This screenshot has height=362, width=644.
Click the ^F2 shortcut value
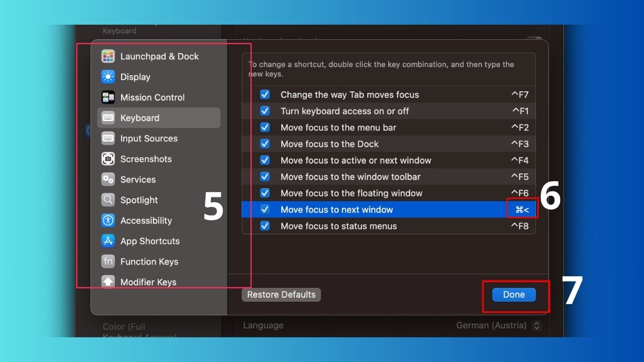(520, 128)
